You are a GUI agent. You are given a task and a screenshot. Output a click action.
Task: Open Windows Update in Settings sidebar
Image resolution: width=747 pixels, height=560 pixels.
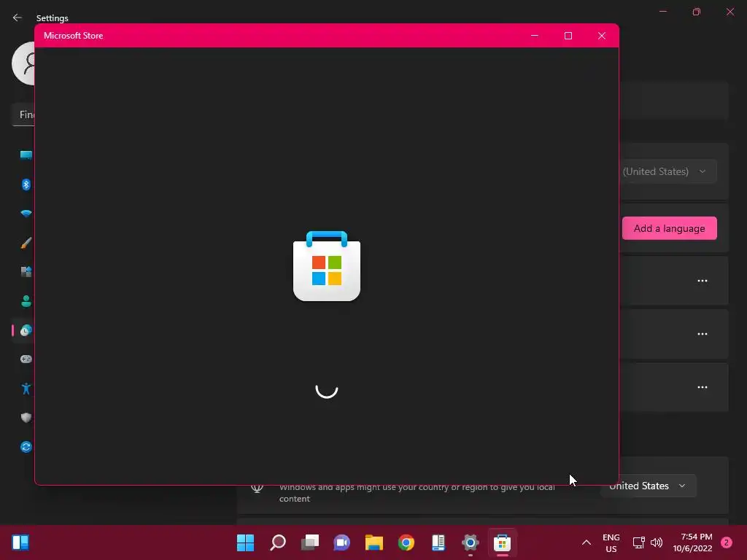pos(26,447)
